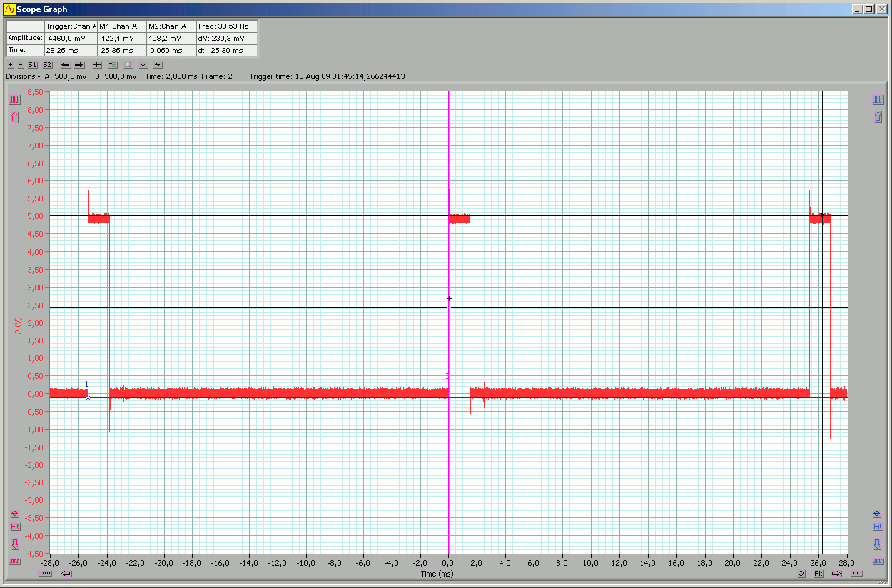This screenshot has width=892, height=588.
Task: Click the red up-arrow channel A icon
Action: (x=15, y=118)
